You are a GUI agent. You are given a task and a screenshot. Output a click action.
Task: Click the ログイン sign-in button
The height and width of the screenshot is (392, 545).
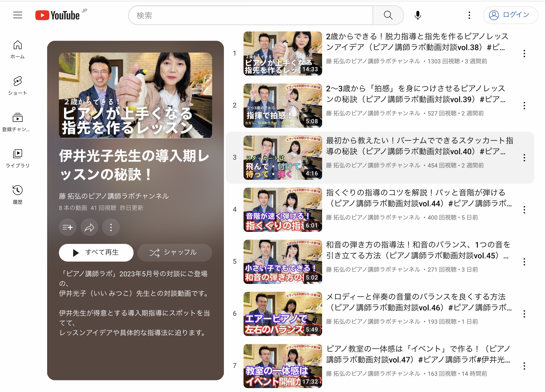510,15
